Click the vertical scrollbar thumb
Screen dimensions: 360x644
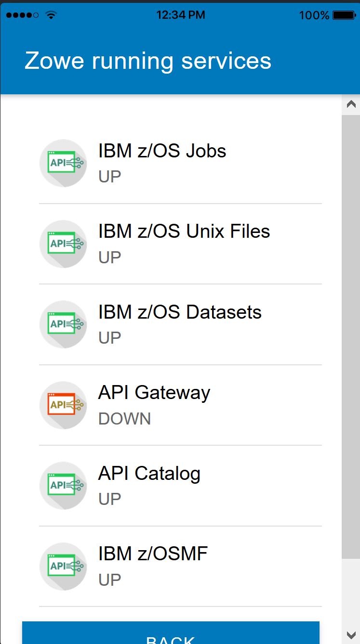pyautogui.click(x=351, y=337)
